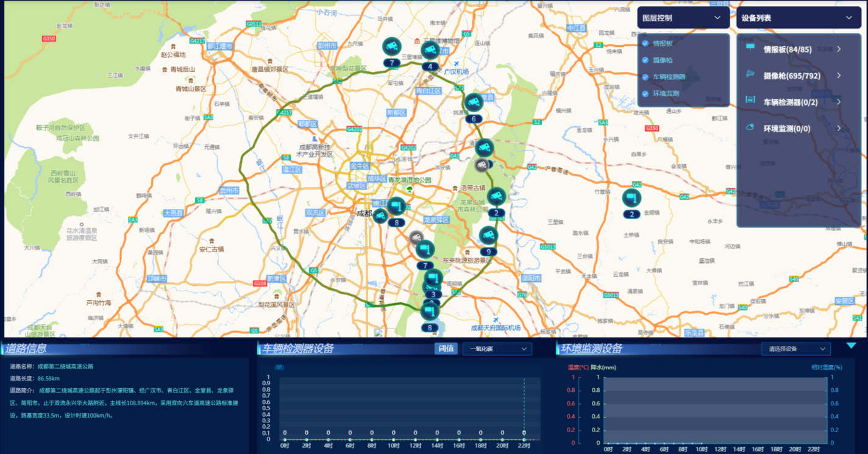Click the info board icon in device list

[x=750, y=48]
